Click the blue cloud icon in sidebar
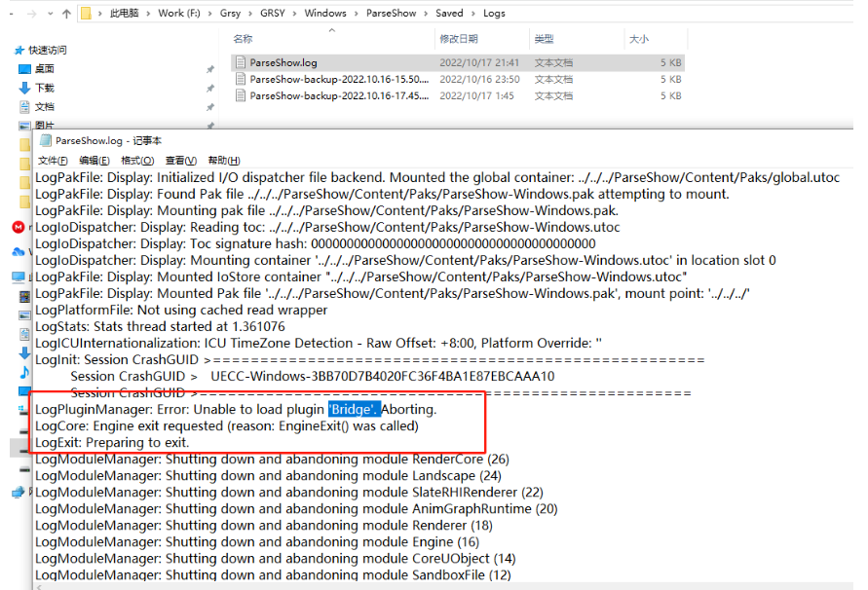Screen dimensions: 868x590 pos(19,252)
